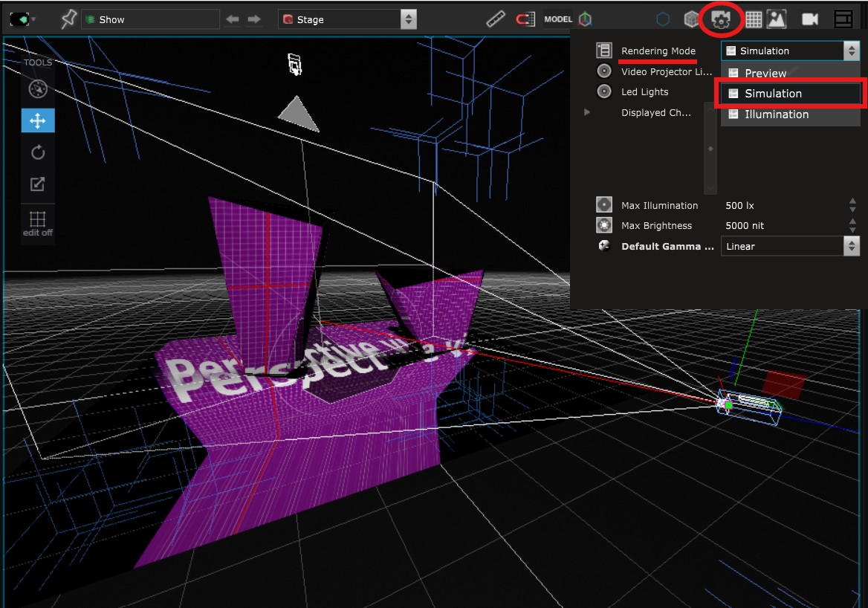The height and width of the screenshot is (608, 868).
Task: Toggle the Video Projector Lights option
Action: (x=604, y=72)
